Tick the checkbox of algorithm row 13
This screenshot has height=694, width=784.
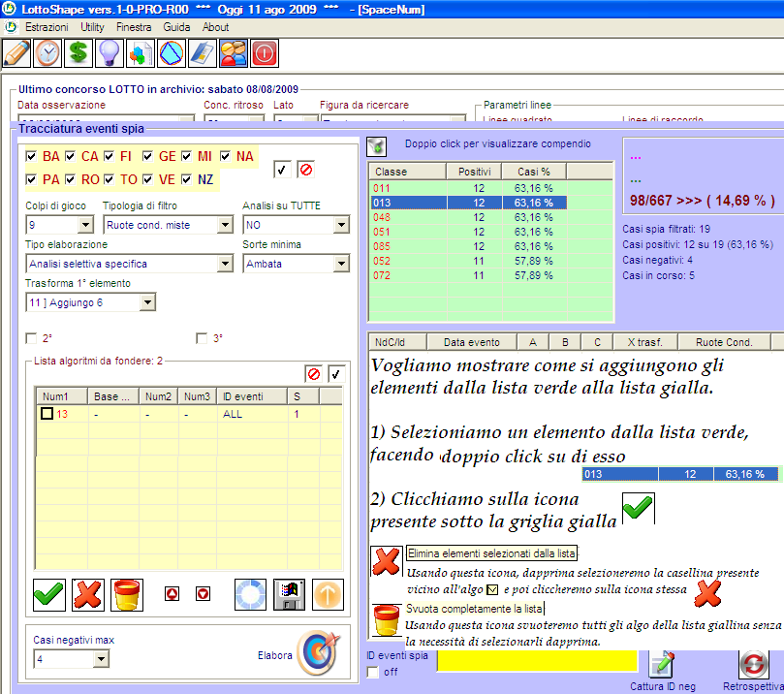click(47, 414)
